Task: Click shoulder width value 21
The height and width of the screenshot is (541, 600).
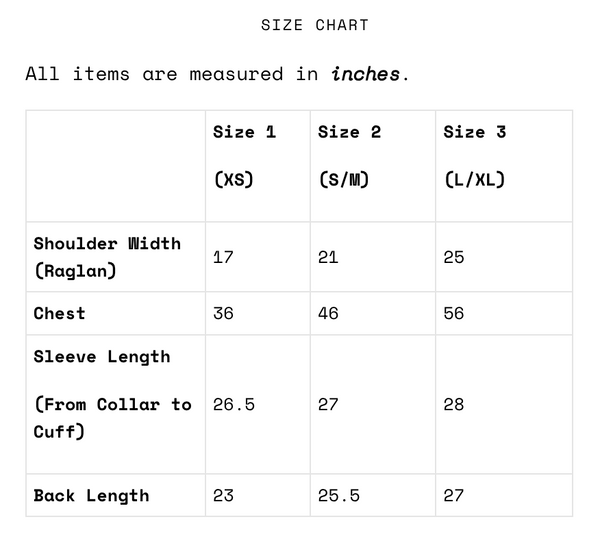Action: tap(328, 257)
